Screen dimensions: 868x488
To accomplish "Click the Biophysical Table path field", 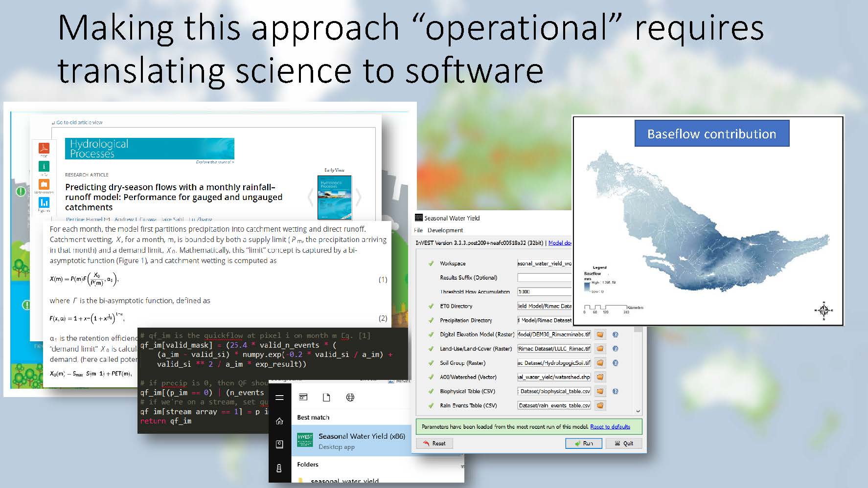I will pos(554,391).
